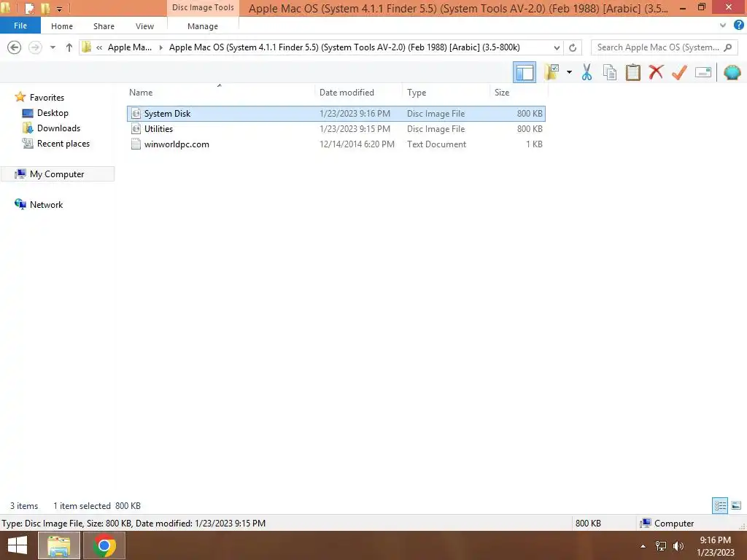Open the Classic Shell settings shell icon
This screenshot has height=560, width=747.
point(732,72)
